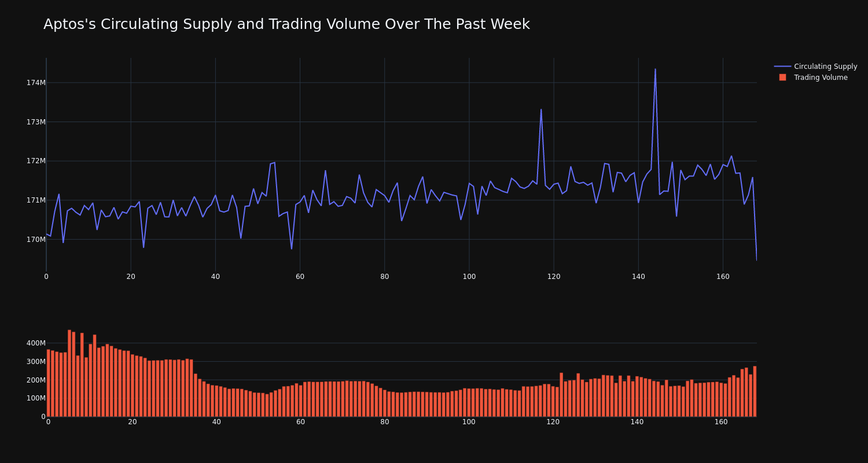The image size is (868, 463).
Task: Click x-axis label 140 on upper chart
Action: coord(638,277)
